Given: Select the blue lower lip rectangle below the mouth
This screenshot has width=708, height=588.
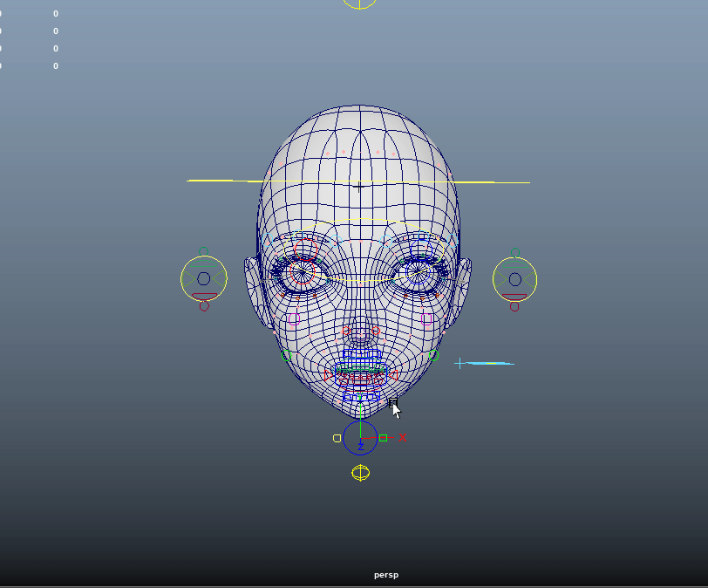Looking at the screenshot, I should 361,397.
